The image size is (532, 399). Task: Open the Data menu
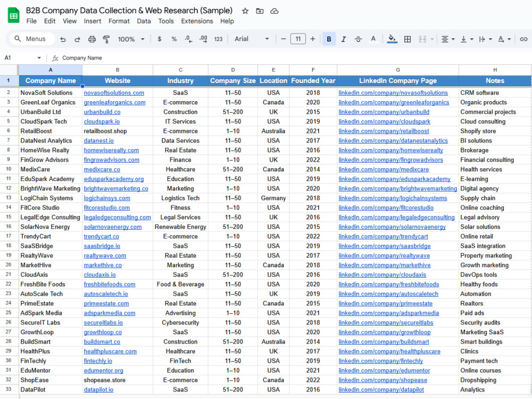pyautogui.click(x=144, y=21)
